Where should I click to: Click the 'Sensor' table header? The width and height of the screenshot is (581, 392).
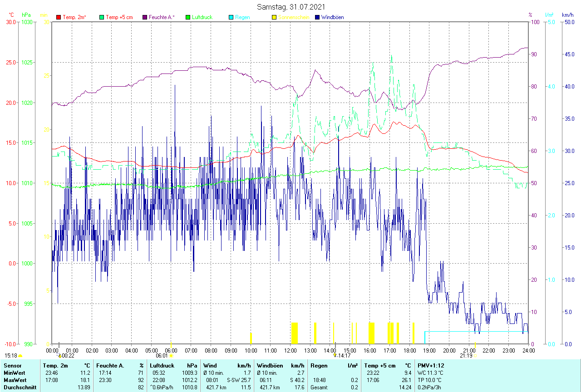click(x=12, y=366)
